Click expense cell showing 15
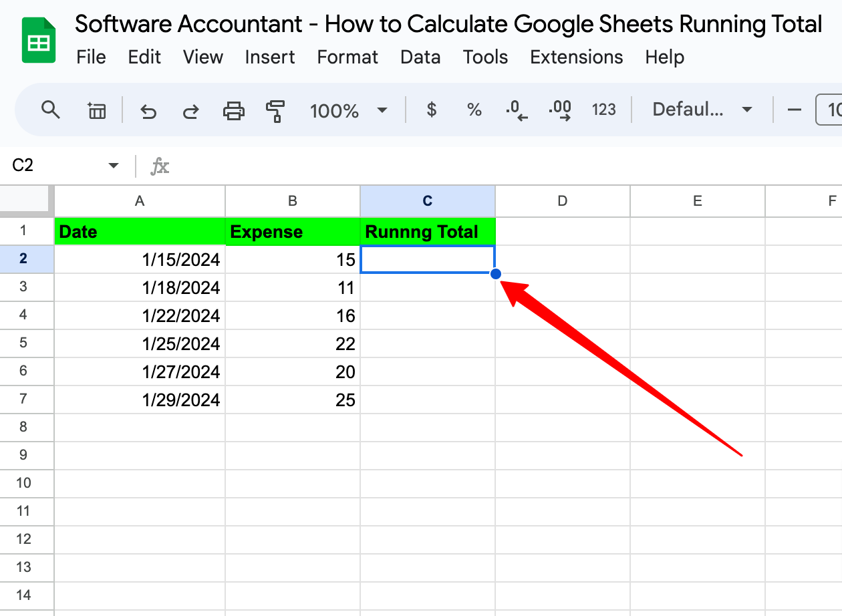This screenshot has width=842, height=616. (293, 259)
